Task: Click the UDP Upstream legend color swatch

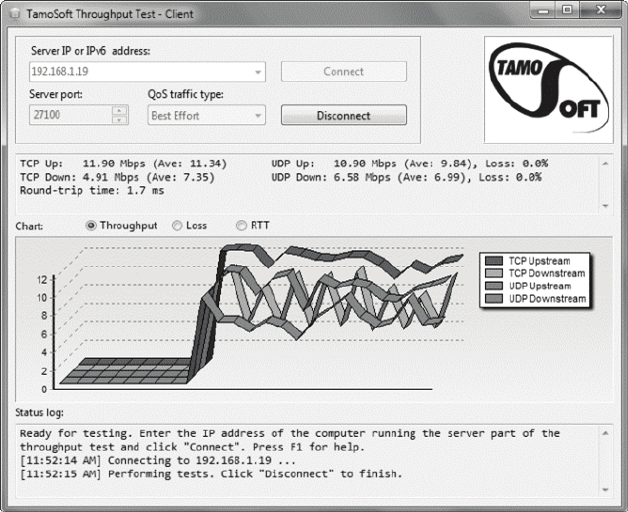Action: click(494, 286)
